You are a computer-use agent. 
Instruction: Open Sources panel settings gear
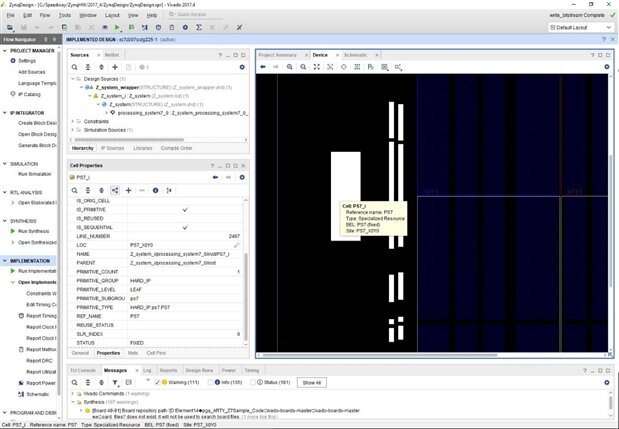pos(242,67)
